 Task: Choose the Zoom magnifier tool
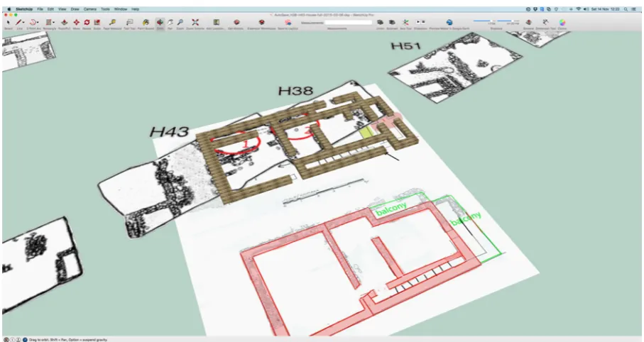pyautogui.click(x=180, y=23)
